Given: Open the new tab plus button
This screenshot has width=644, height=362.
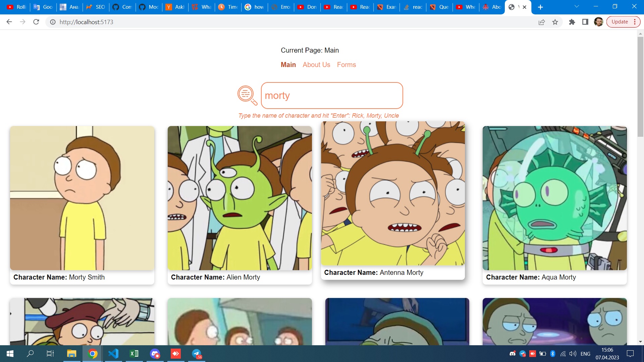Looking at the screenshot, I should (x=540, y=7).
